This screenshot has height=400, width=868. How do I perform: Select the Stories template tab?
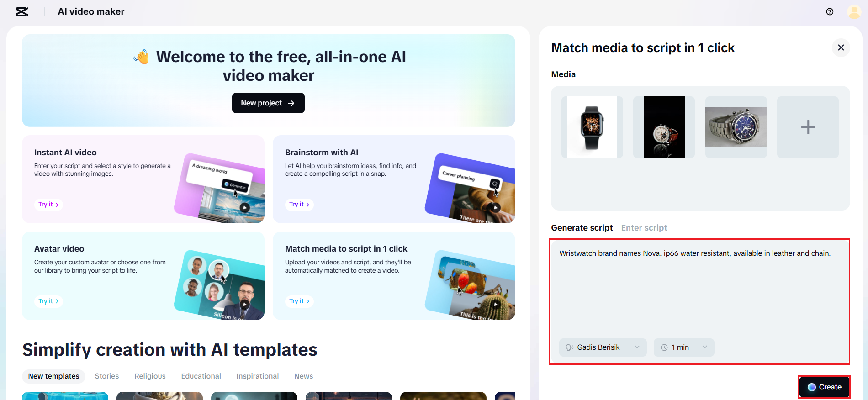(x=107, y=376)
